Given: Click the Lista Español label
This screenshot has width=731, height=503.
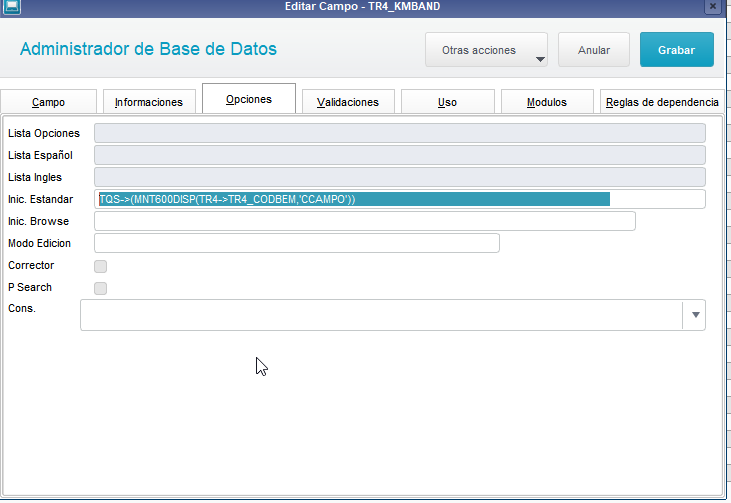Looking at the screenshot, I should (40, 155).
